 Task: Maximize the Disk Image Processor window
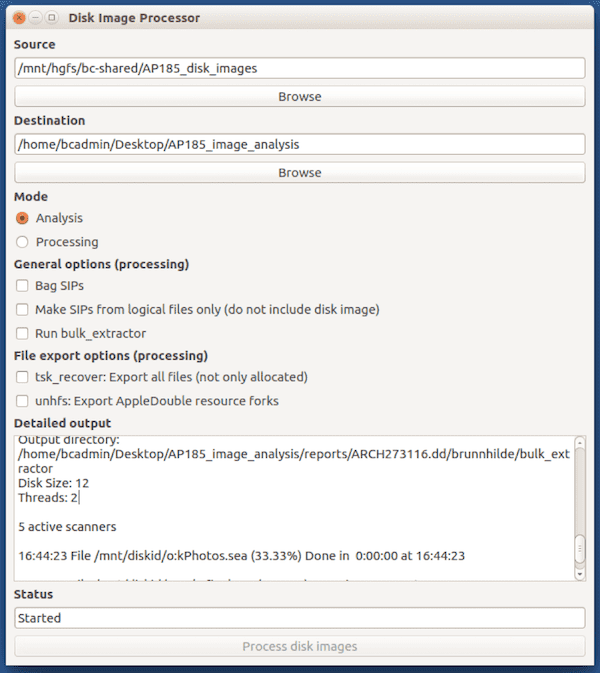tap(52, 18)
